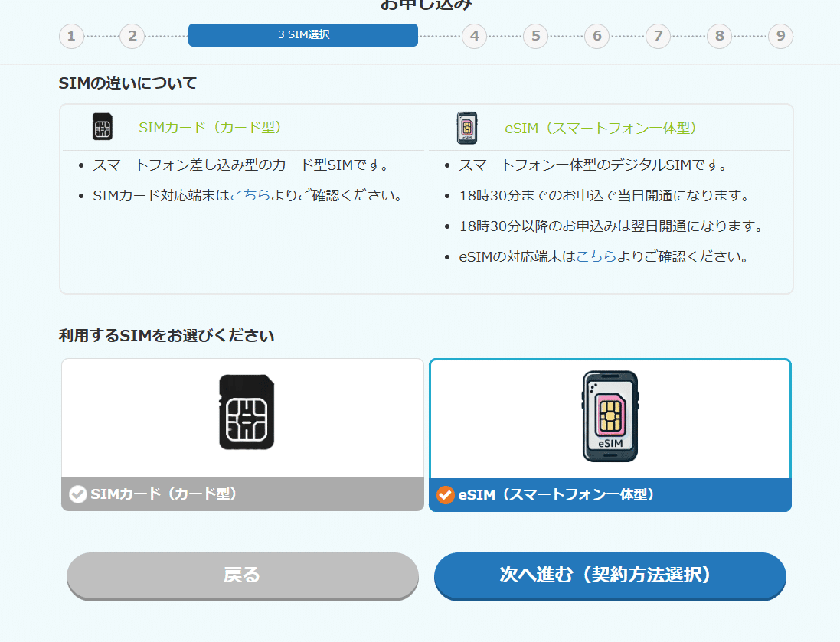
Task: Click the orange checkmark on eSIM option
Action: (x=447, y=494)
